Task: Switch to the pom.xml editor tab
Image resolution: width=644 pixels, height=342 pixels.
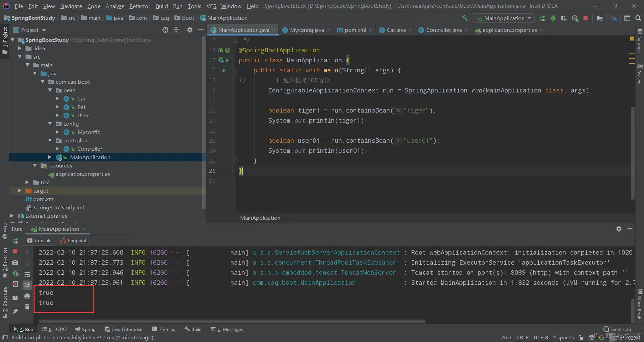Action: click(355, 30)
